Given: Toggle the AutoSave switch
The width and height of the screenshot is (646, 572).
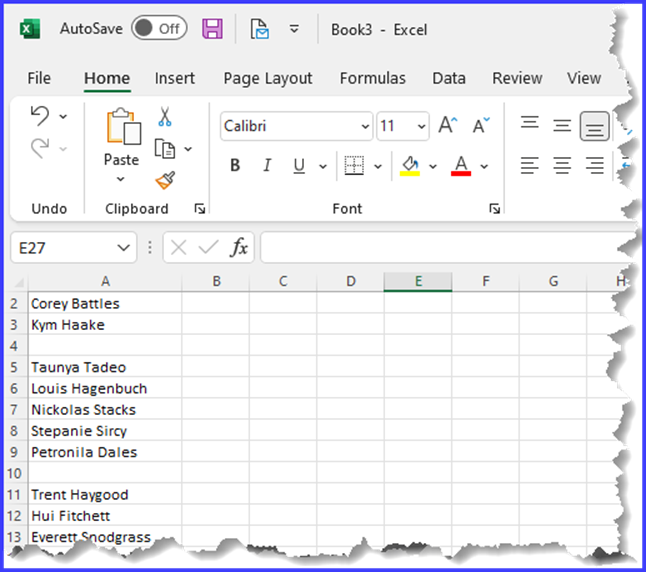Looking at the screenshot, I should (159, 29).
